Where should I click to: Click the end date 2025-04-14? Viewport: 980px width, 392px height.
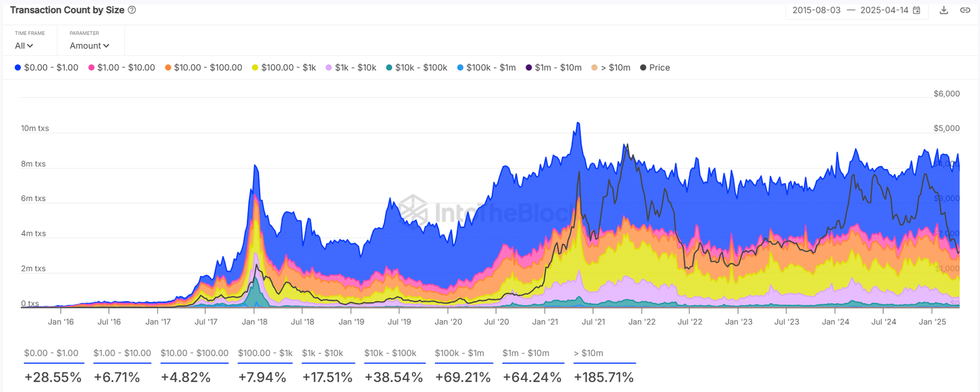point(884,10)
